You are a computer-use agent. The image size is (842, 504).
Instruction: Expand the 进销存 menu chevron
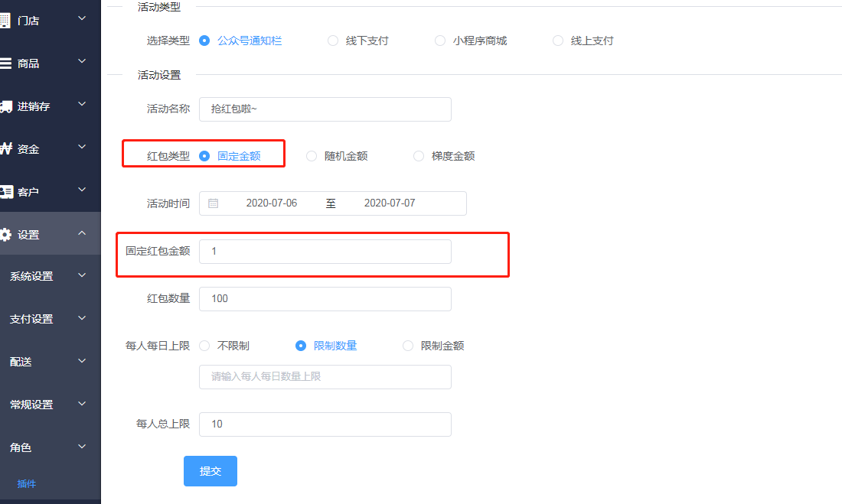click(82, 104)
